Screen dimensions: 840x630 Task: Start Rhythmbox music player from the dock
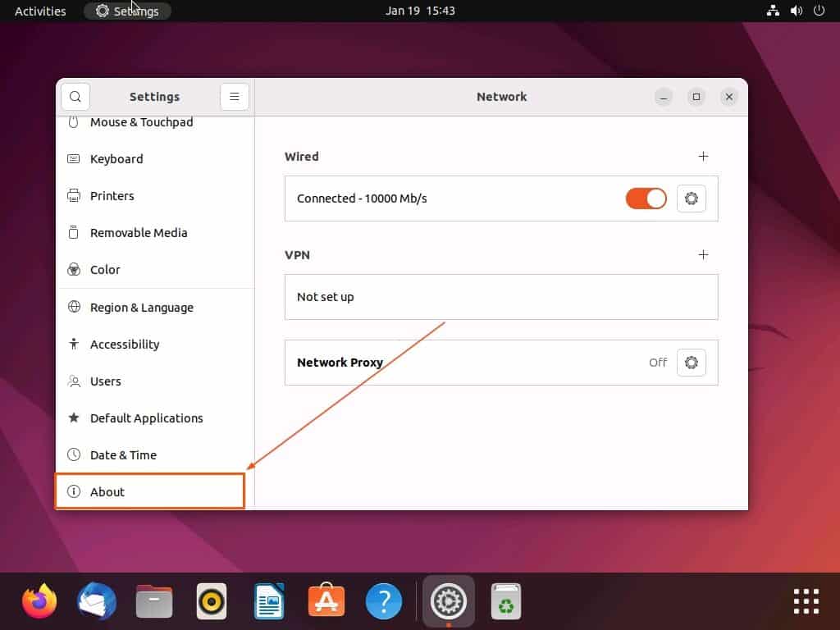(211, 600)
